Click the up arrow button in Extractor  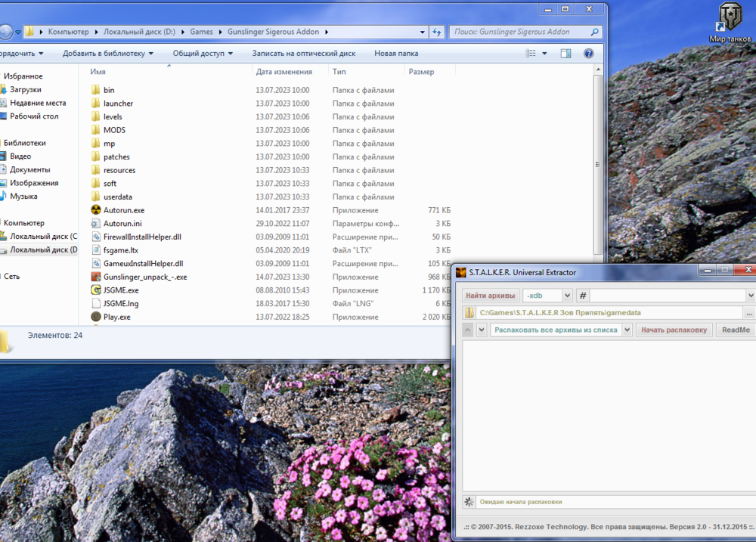(467, 330)
